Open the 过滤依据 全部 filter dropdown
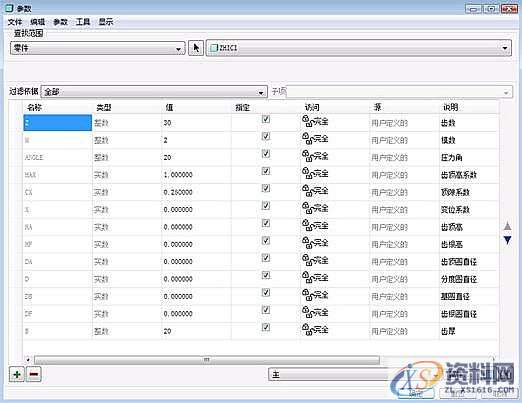The image size is (522, 403). [x=154, y=92]
